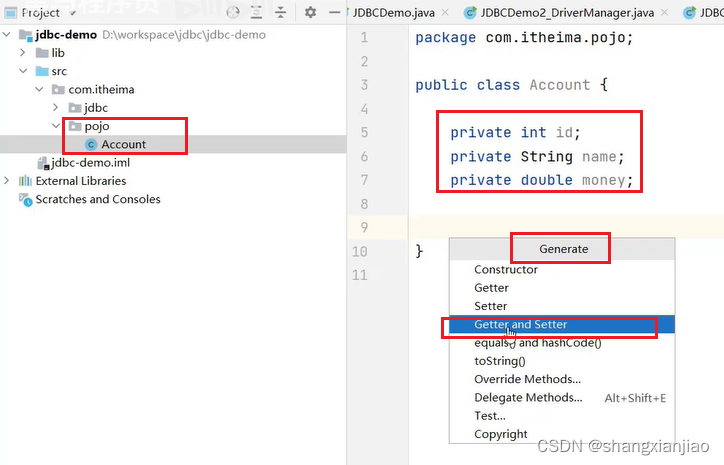The height and width of the screenshot is (465, 724).
Task: Click the 'private int id;' line
Action: pos(515,133)
